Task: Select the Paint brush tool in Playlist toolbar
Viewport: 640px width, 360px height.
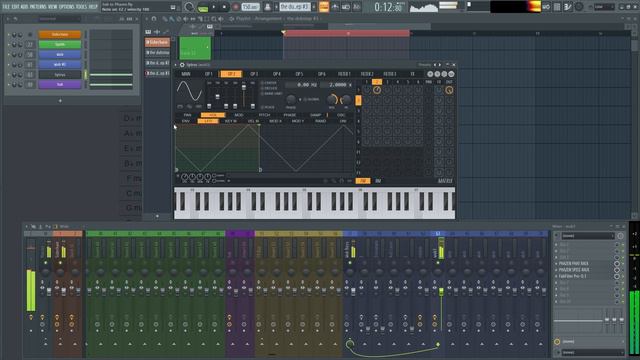Action: coord(172,19)
